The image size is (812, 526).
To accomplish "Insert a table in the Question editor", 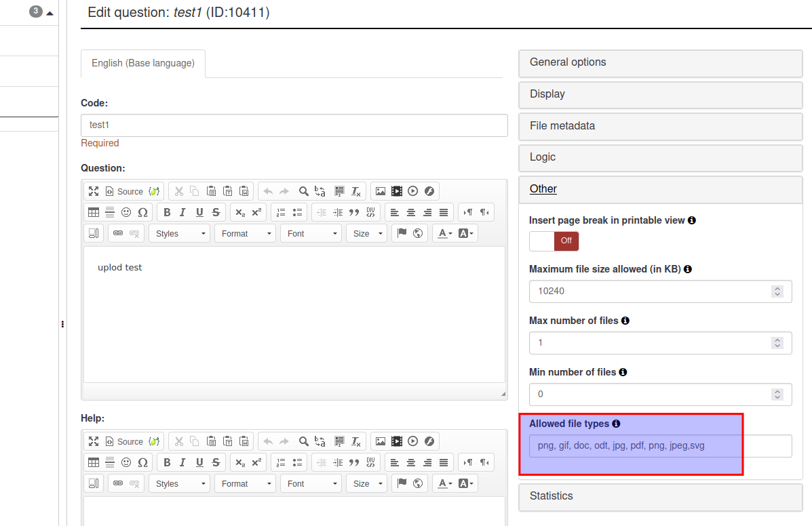I will click(94, 212).
